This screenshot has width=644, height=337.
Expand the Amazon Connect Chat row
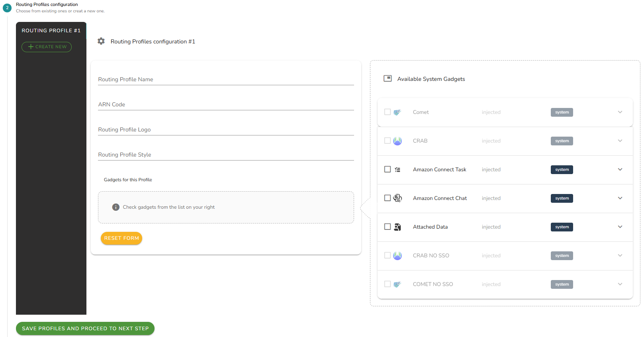[x=620, y=198]
